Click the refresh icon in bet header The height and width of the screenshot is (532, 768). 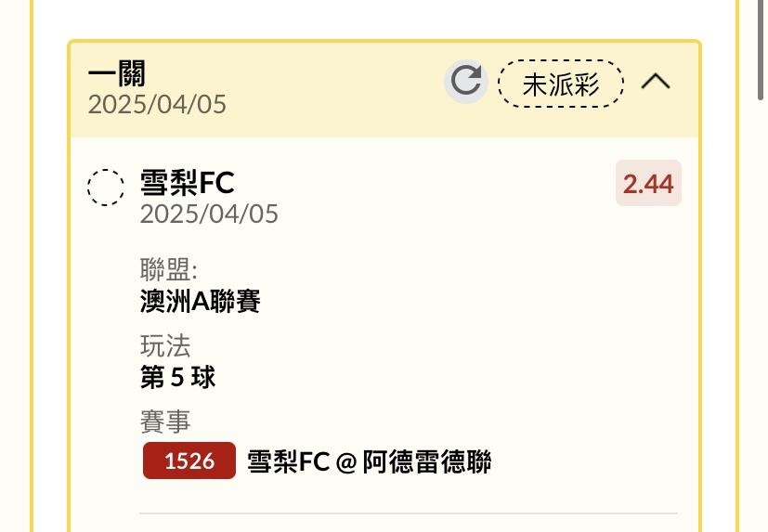(466, 82)
